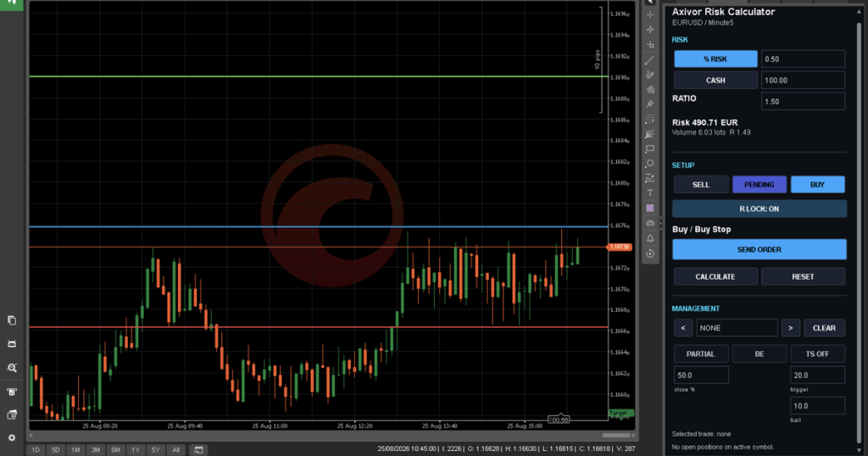Pick the rectangle shape tool
The width and height of the screenshot is (868, 456).
(650, 149)
